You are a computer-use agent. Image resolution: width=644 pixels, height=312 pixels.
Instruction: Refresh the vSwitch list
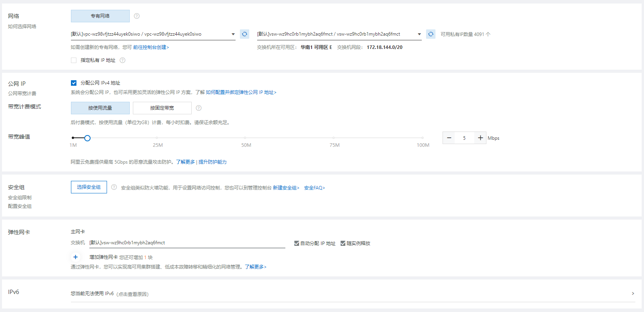430,34
